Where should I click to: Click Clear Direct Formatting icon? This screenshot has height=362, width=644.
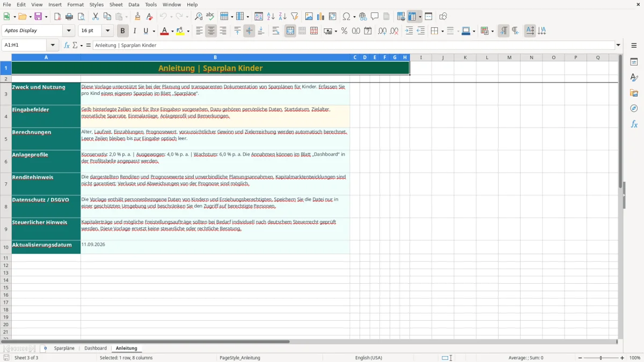150,17
